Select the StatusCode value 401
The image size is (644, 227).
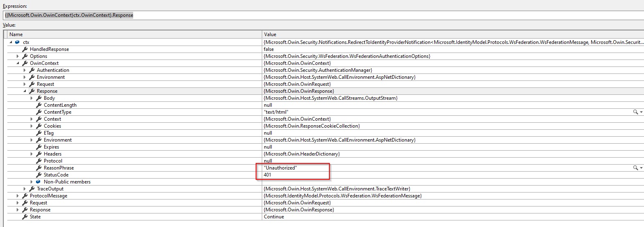268,175
